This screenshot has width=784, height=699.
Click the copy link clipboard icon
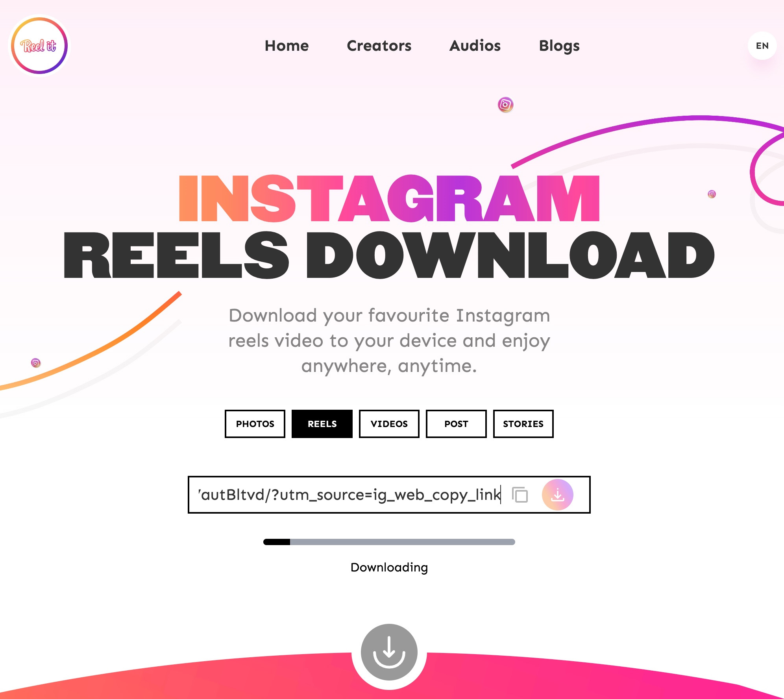(520, 494)
